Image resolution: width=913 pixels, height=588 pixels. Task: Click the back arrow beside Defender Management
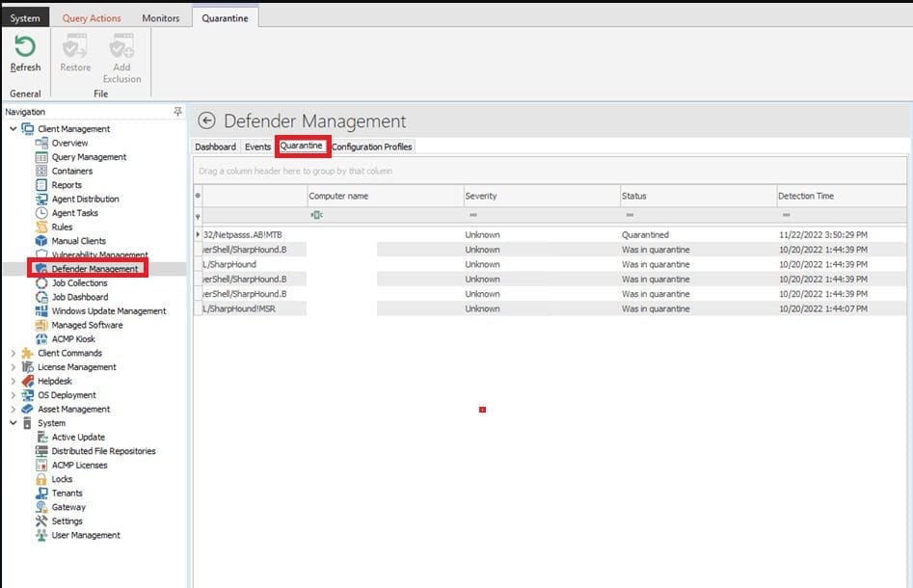(x=206, y=120)
